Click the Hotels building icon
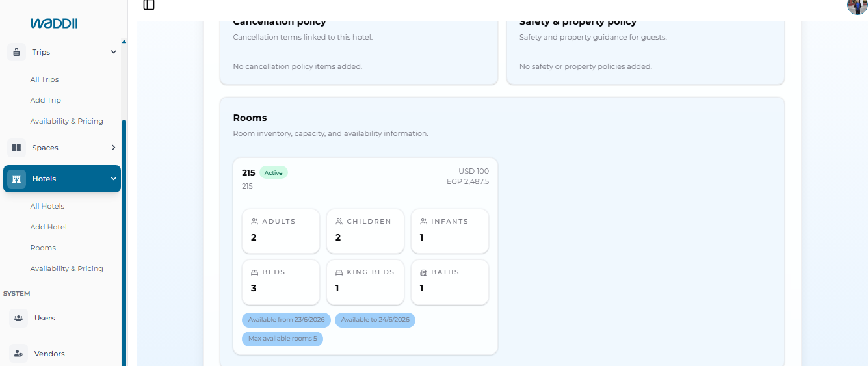This screenshot has height=366, width=868. [17, 179]
